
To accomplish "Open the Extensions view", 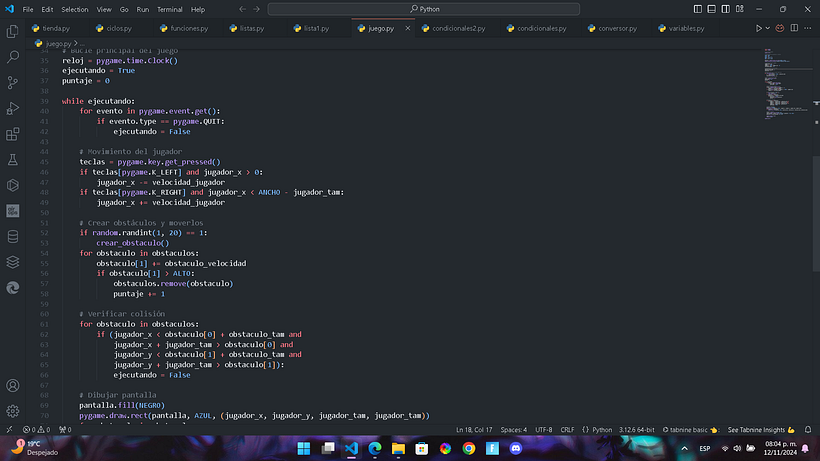I will pyautogui.click(x=13, y=134).
